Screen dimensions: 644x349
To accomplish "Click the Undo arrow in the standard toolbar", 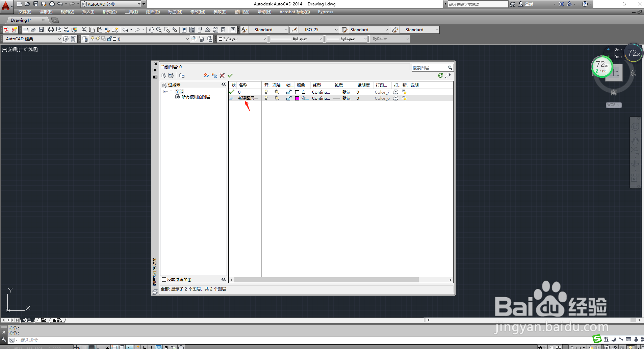I will tap(125, 30).
